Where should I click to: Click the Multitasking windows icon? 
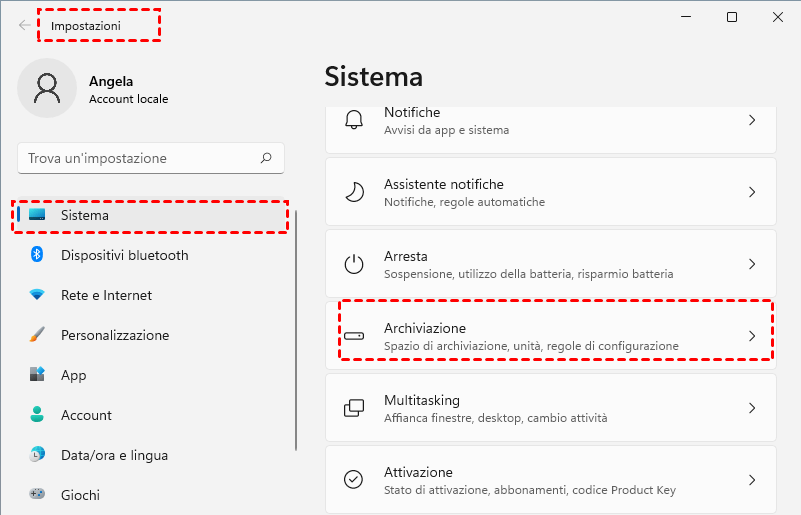tap(354, 408)
